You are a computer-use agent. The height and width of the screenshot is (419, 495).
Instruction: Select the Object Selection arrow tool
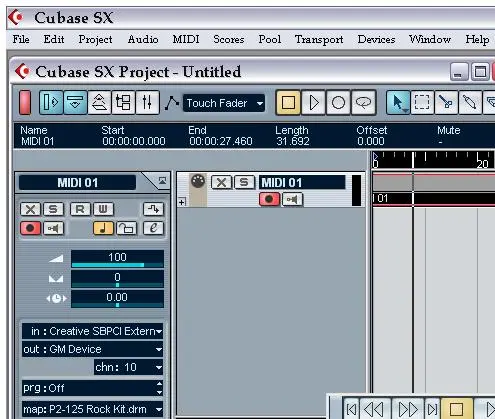(x=398, y=102)
